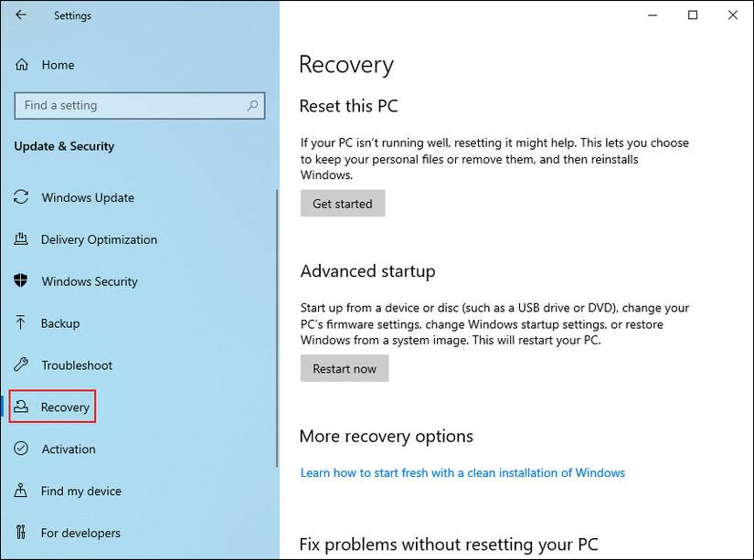Click the For developers icon
The height and width of the screenshot is (560, 754).
pos(22,533)
